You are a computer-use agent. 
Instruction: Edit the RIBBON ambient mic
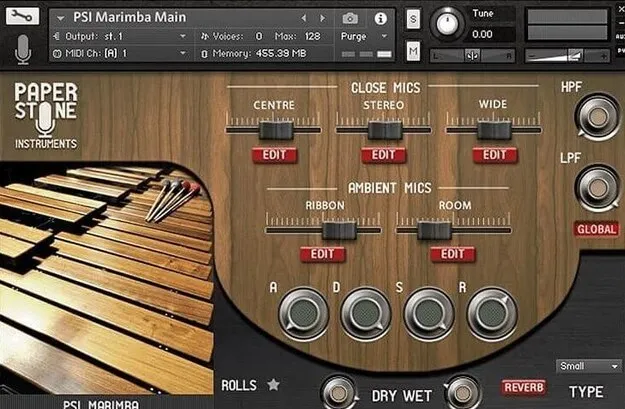tap(322, 254)
